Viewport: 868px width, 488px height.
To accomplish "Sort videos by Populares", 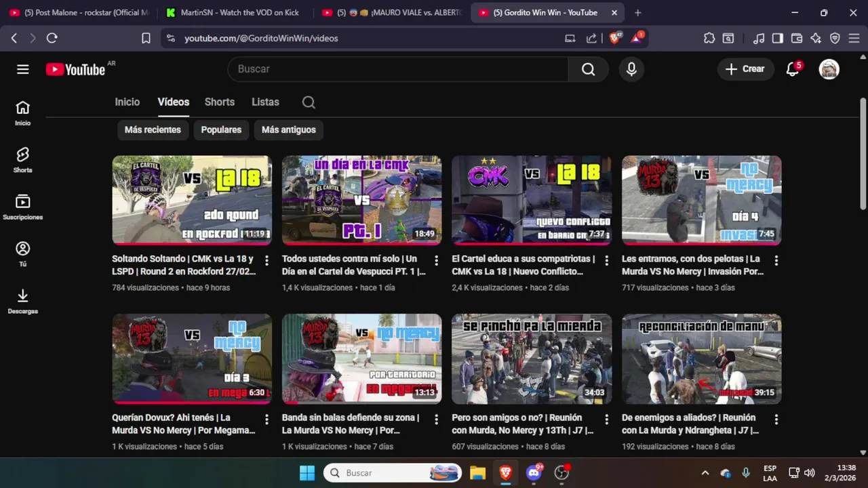I will (221, 129).
